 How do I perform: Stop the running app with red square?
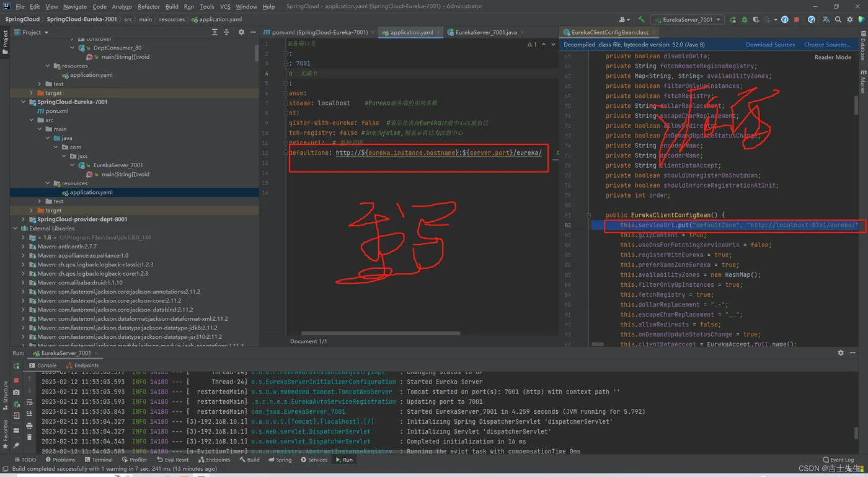[x=797, y=19]
